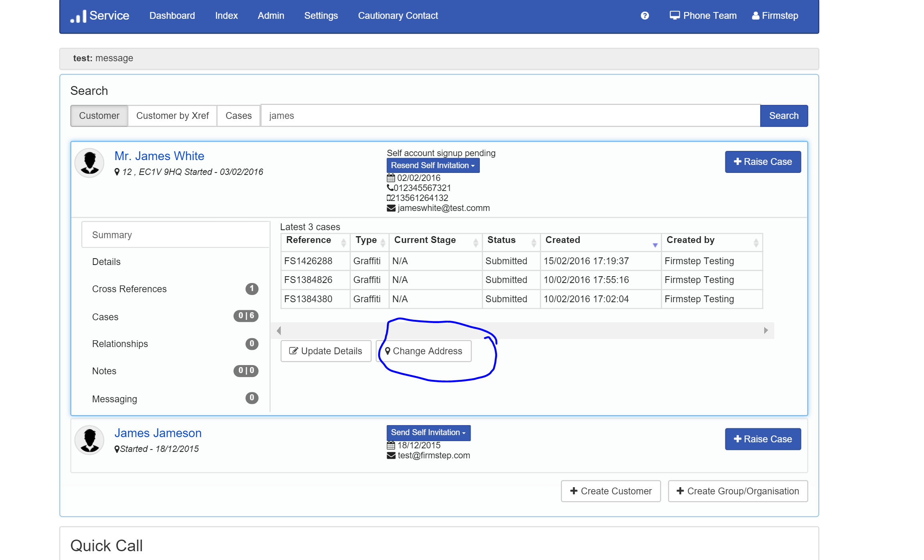Click the Phone Team monitor icon
This screenshot has width=924, height=560.
coord(675,15)
